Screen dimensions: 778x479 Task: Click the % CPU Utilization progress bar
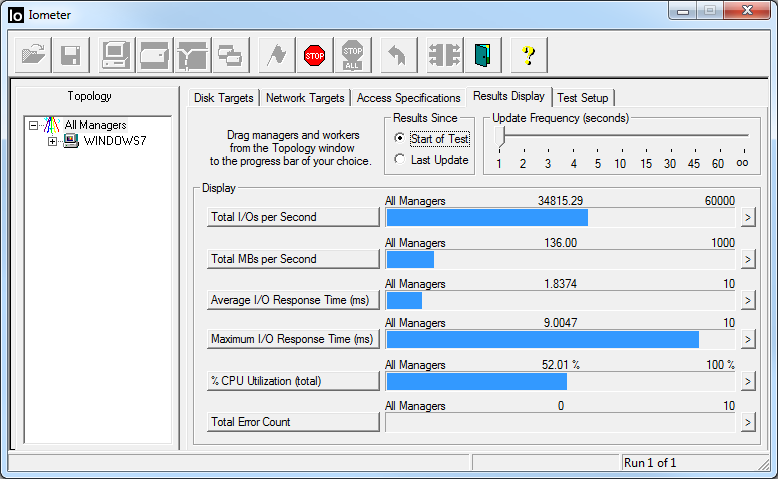(x=560, y=382)
